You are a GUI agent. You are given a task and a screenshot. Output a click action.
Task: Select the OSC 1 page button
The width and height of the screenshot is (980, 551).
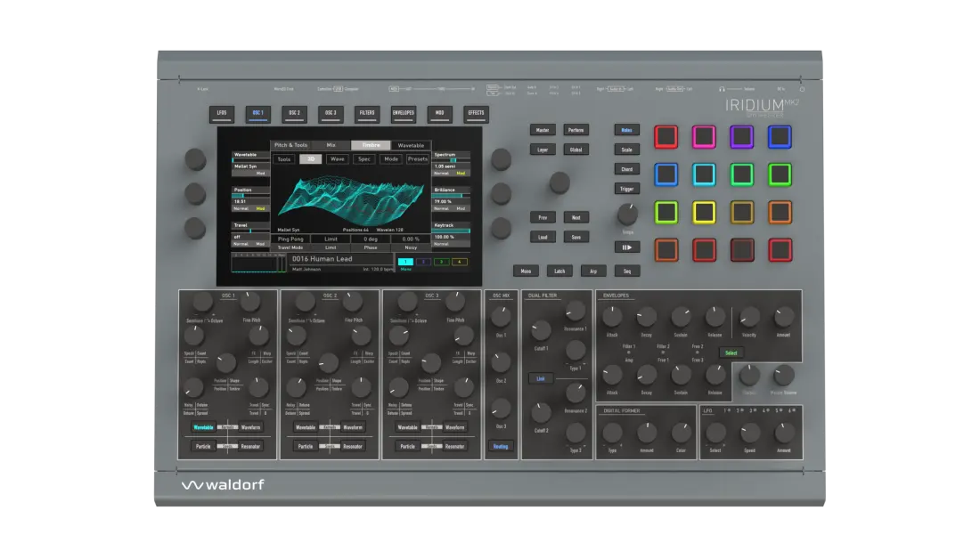coord(258,114)
